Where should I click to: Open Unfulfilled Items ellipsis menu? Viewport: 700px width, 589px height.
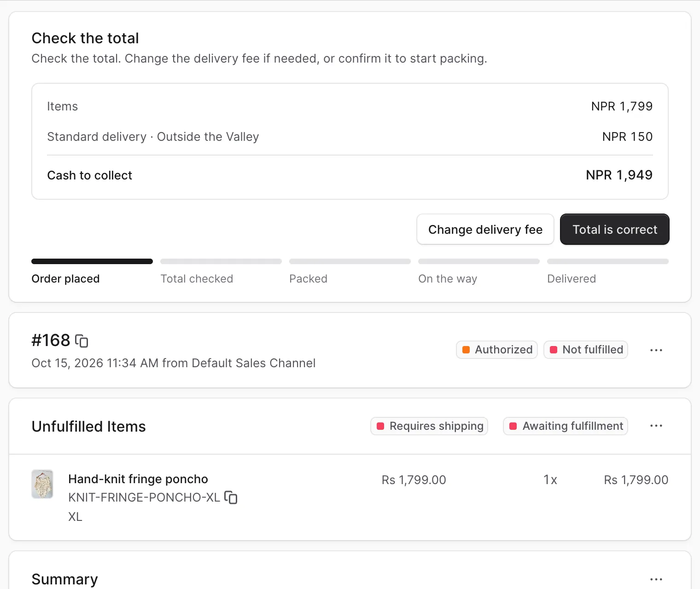tap(656, 426)
